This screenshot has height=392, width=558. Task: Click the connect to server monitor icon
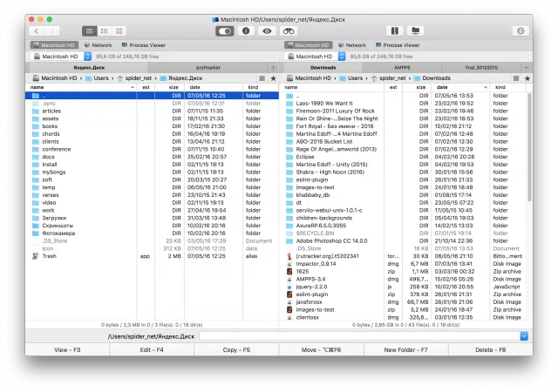click(415, 31)
